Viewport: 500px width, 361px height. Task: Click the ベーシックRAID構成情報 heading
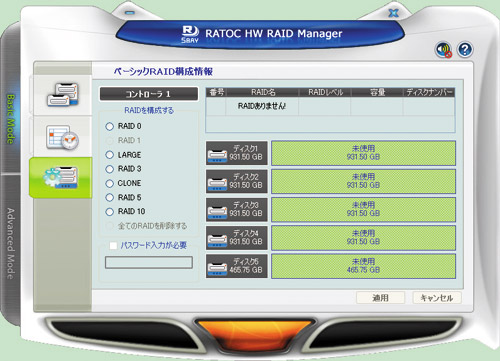point(163,71)
